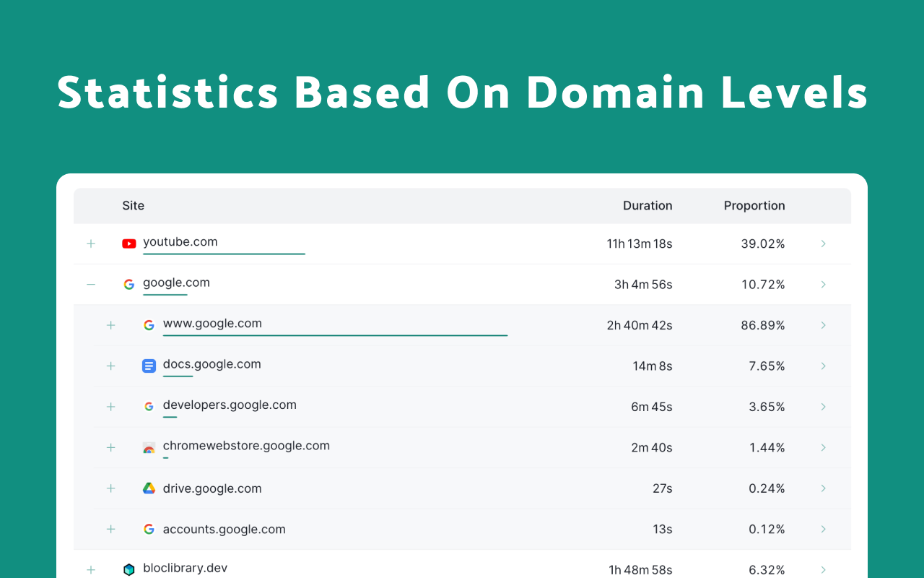Expand the bloclibrary.dev row
Image resolution: width=924 pixels, height=578 pixels.
point(91,570)
